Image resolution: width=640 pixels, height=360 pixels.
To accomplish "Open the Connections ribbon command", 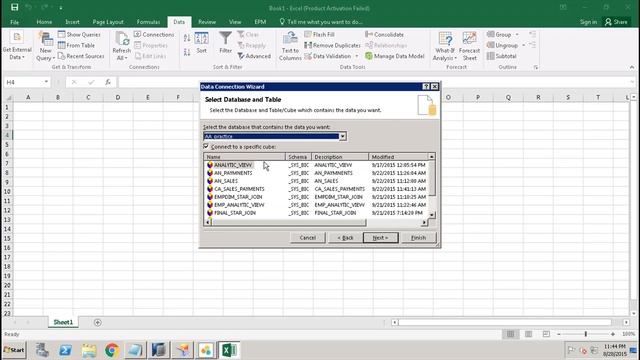I will coord(154,35).
